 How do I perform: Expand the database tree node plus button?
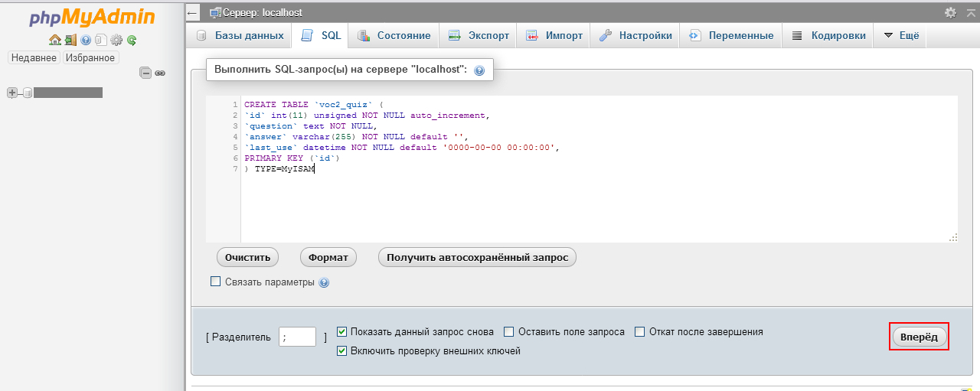point(12,93)
